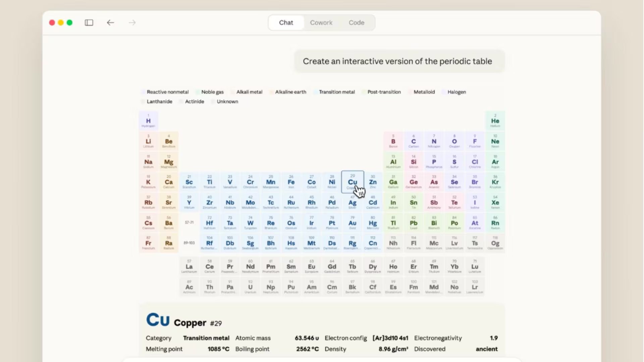Toggle the sidebar panel icon
The image size is (644, 362).
[x=89, y=22]
